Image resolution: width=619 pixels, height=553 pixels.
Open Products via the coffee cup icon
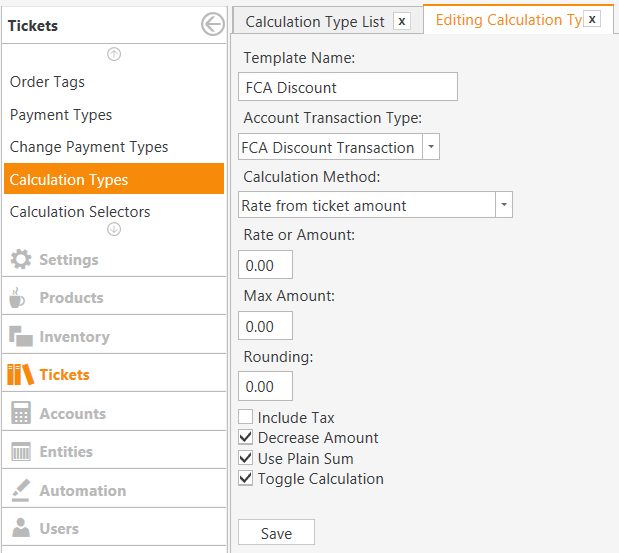[17, 298]
